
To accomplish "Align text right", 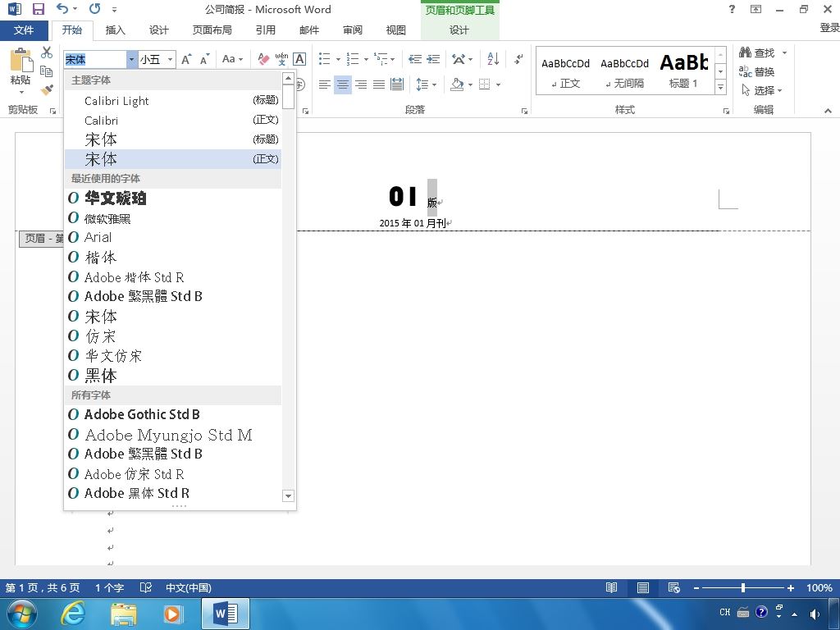I will tap(361, 84).
